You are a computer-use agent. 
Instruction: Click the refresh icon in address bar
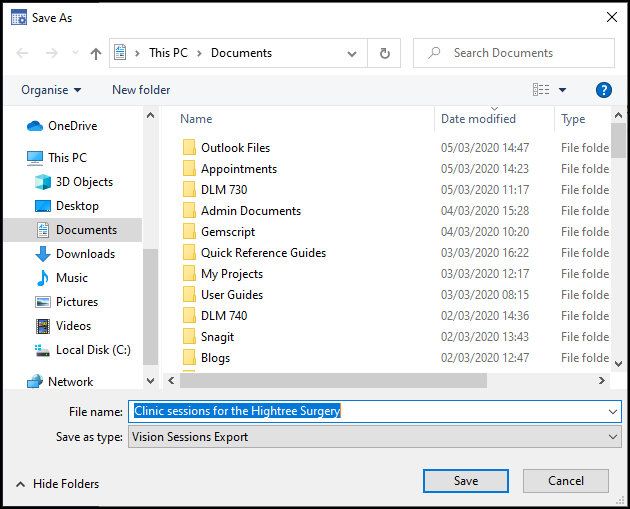tap(383, 54)
